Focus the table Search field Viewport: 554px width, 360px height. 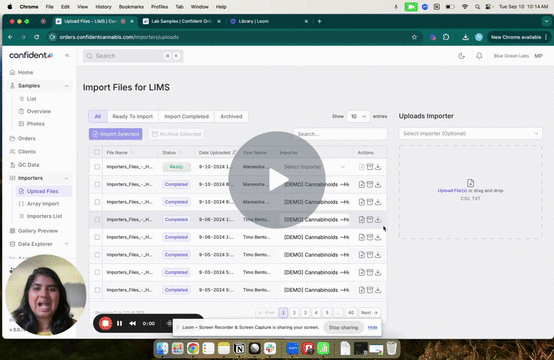[340, 134]
